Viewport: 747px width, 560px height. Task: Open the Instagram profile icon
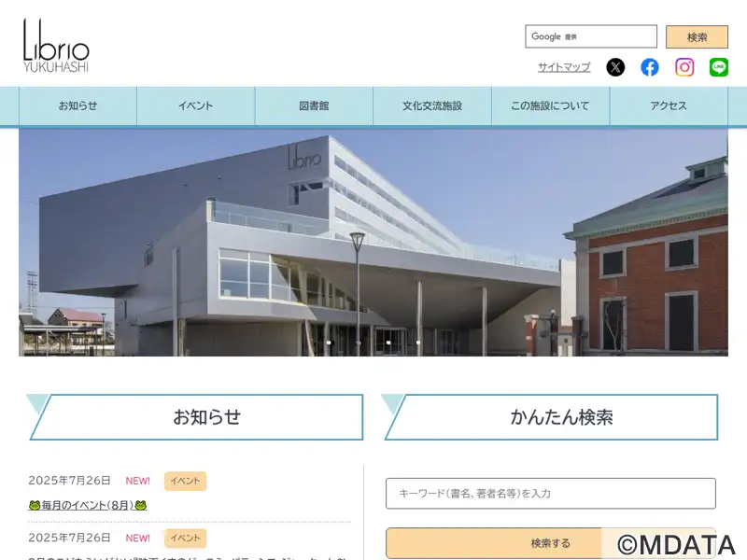[684, 67]
